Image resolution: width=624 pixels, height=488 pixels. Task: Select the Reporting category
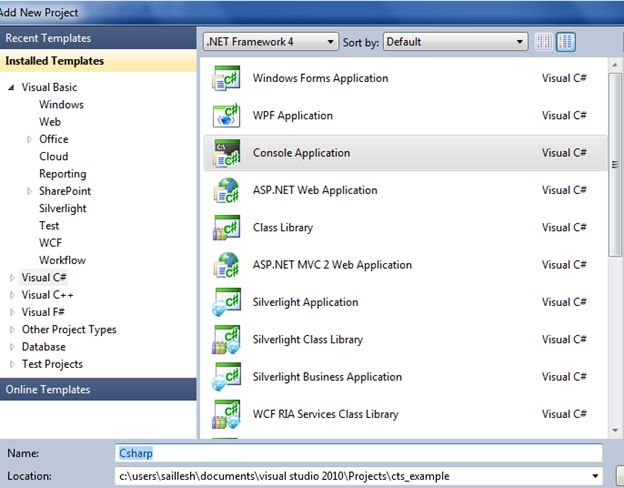(x=62, y=174)
